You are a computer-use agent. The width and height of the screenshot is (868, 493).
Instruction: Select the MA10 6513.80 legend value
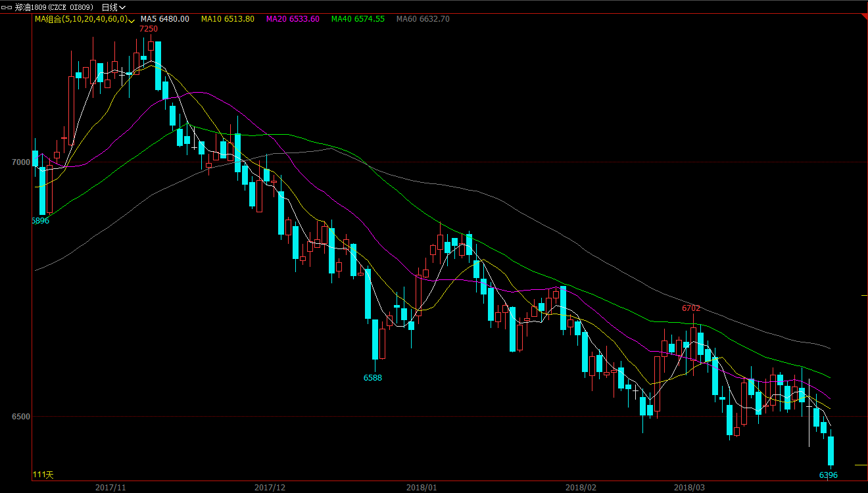tap(228, 19)
